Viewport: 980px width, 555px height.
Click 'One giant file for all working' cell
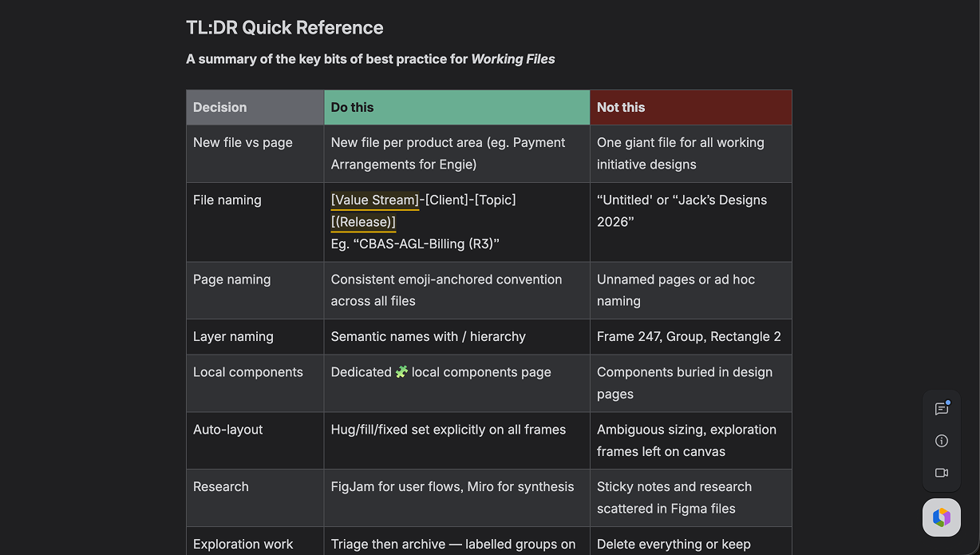691,153
